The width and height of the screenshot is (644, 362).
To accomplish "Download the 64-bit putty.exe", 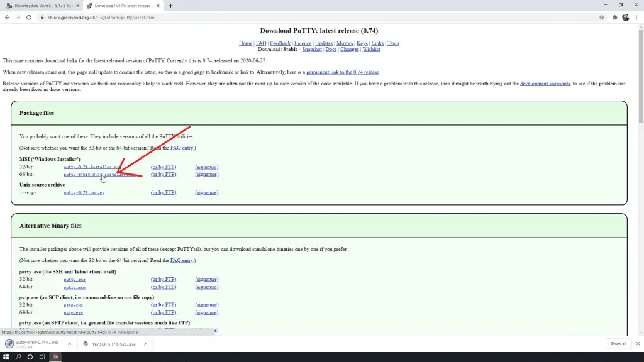I will pos(74,287).
